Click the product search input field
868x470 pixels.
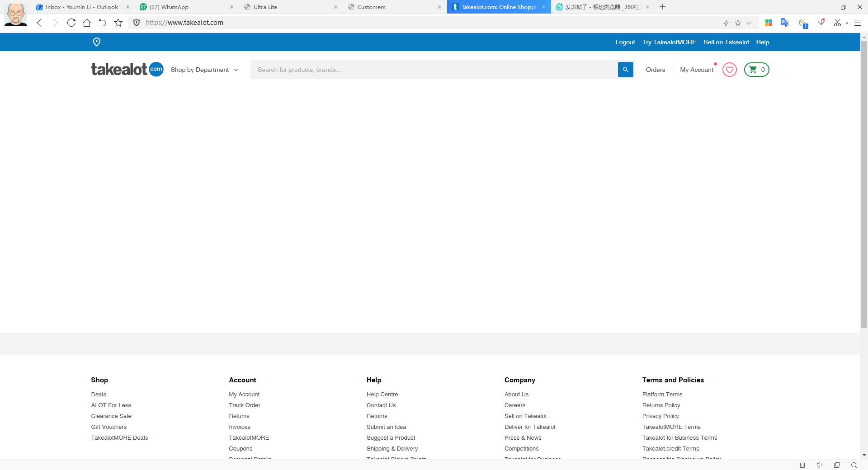pos(434,70)
